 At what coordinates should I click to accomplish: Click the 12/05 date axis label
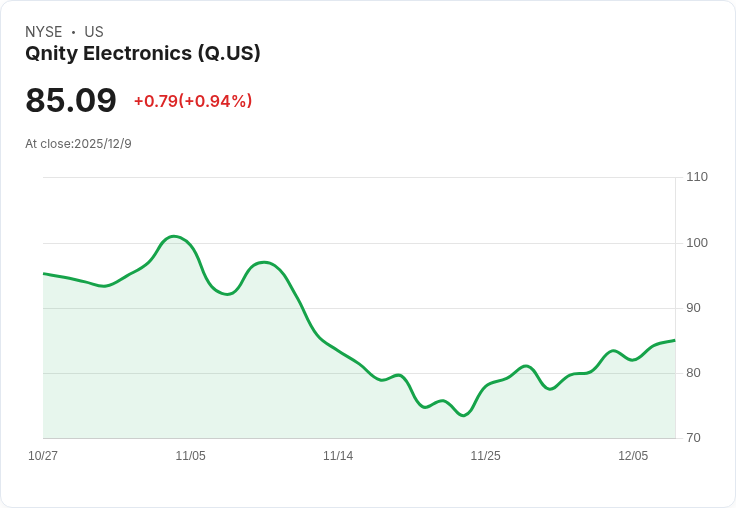[633, 456]
